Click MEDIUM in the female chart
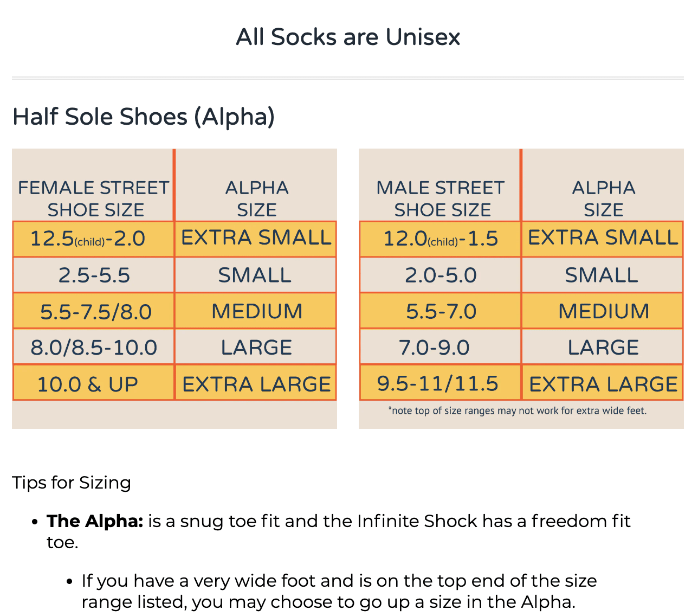Viewport: 698px width, 616px height. pyautogui.click(x=257, y=311)
